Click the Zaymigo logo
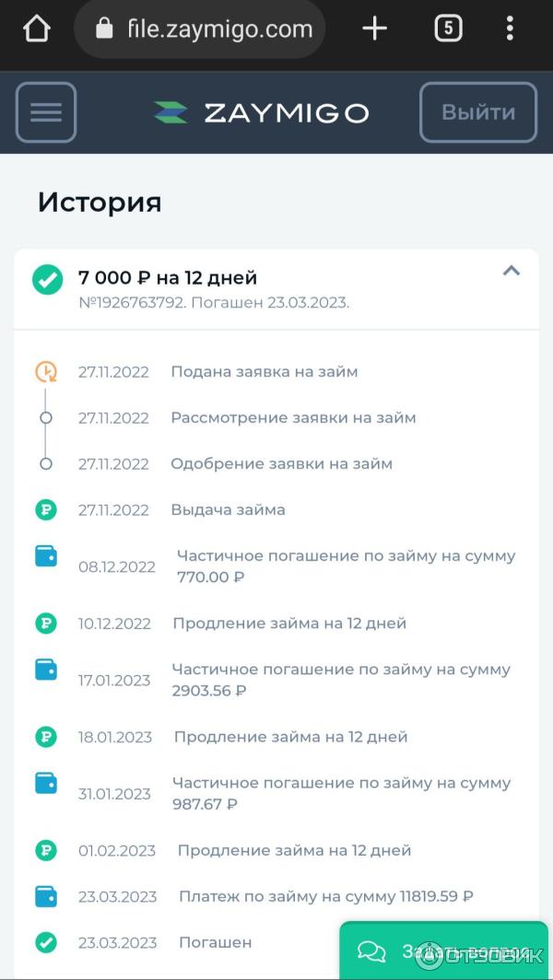Screen dimensions: 553x980 pos(261,113)
